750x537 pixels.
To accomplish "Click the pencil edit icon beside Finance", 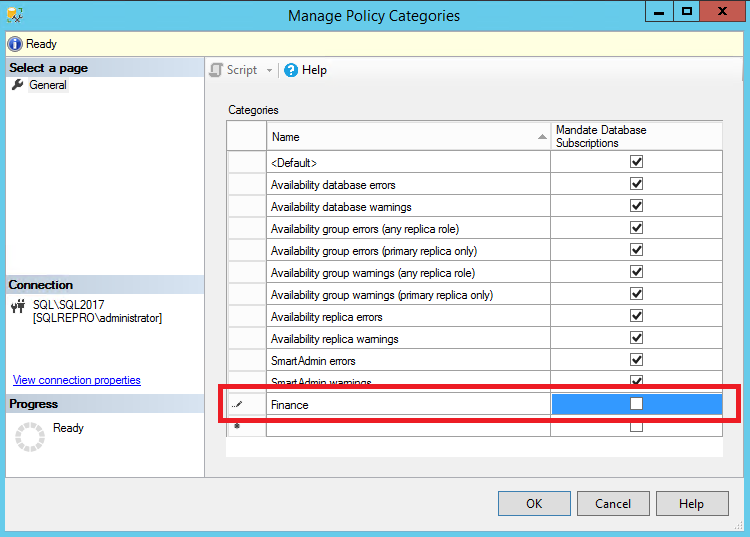I will point(237,405).
